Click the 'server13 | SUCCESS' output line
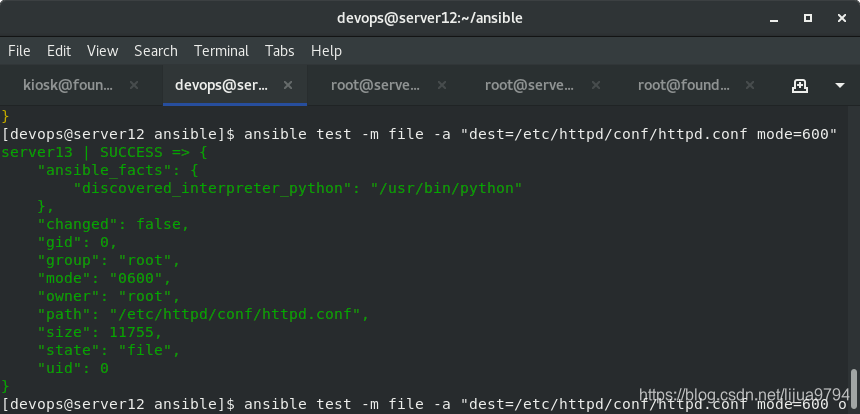 (103, 152)
